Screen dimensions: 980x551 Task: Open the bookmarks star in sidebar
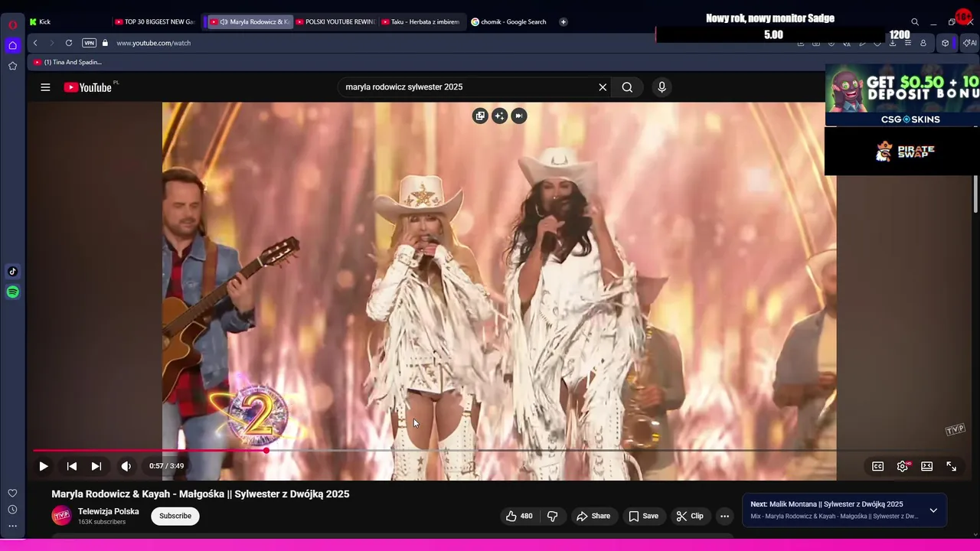[x=12, y=66]
